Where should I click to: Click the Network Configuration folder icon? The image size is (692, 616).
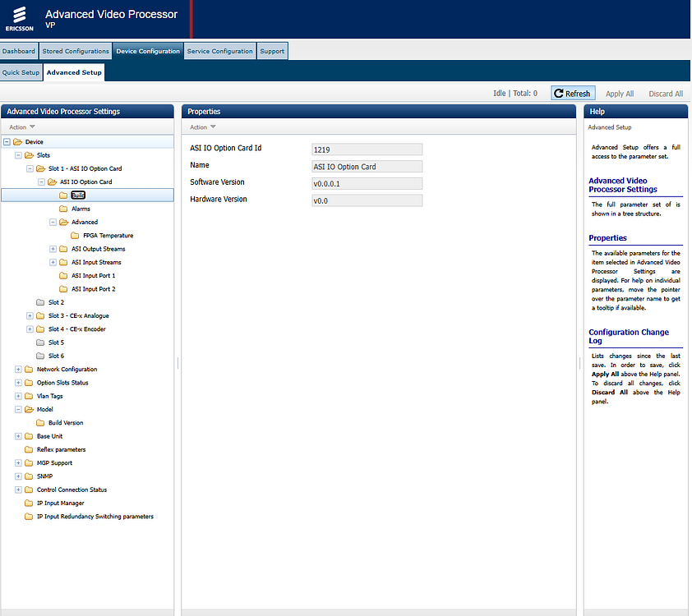(x=29, y=369)
